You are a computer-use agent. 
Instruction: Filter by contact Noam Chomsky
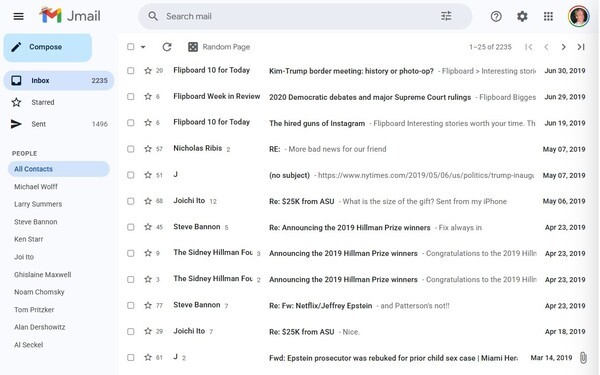pos(39,292)
